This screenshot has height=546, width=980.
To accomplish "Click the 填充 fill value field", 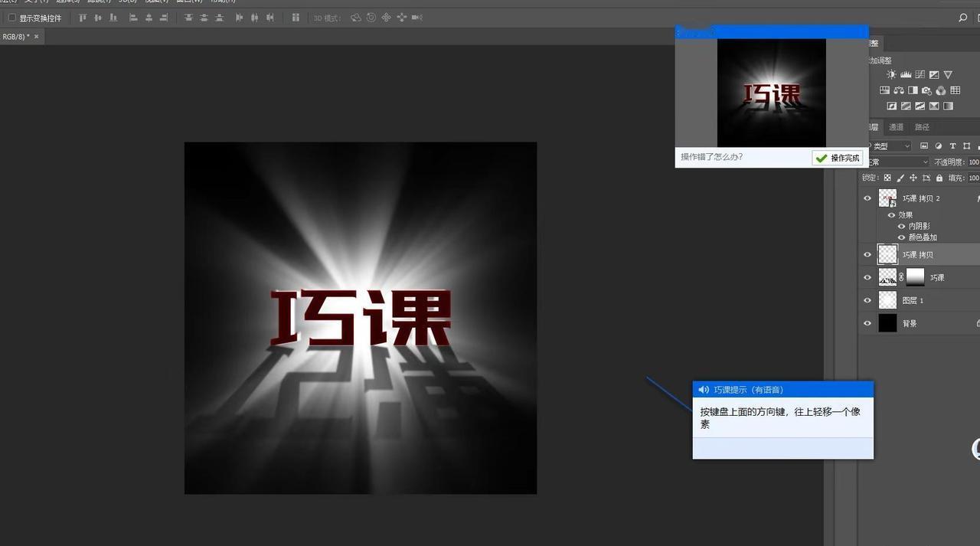I will pyautogui.click(x=974, y=178).
